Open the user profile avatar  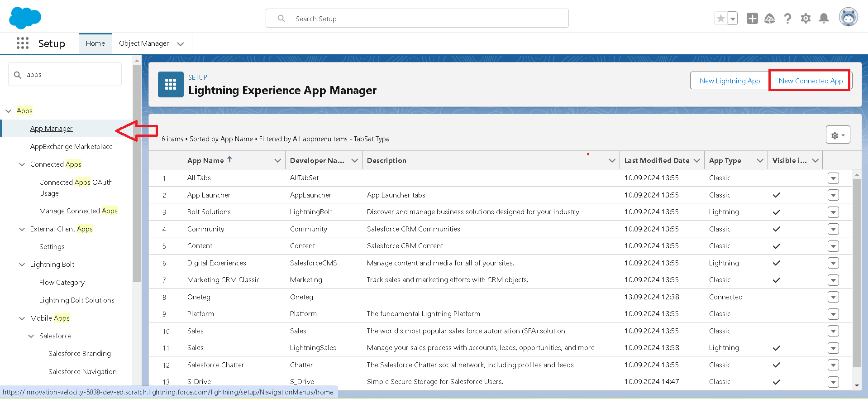tap(848, 18)
